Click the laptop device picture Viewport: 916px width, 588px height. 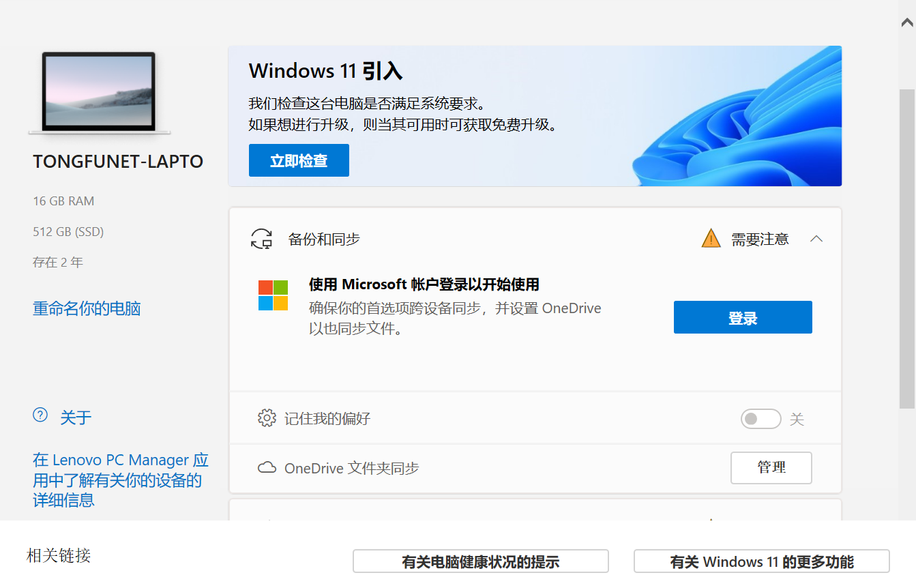(x=100, y=92)
